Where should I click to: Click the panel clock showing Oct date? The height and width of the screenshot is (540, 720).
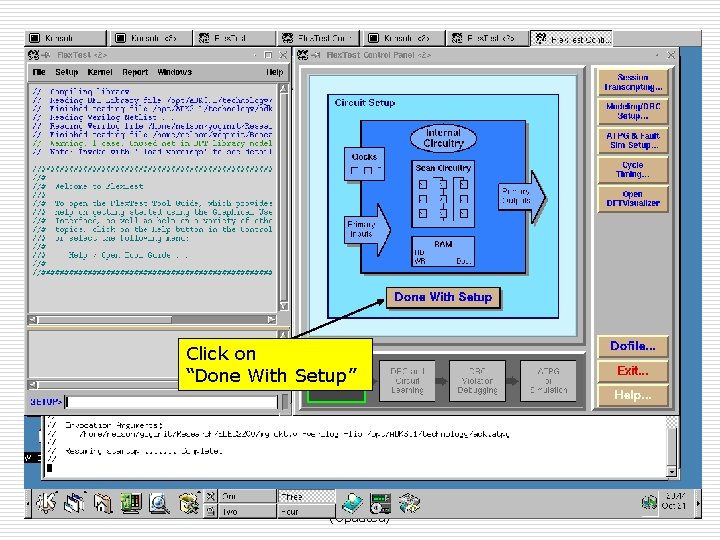[x=675, y=501]
